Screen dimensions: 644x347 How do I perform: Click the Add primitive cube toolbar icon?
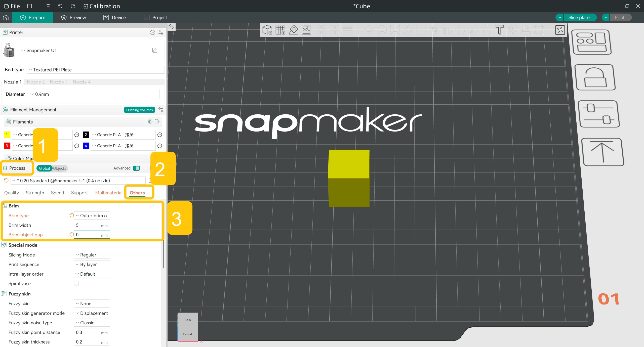pyautogui.click(x=267, y=30)
